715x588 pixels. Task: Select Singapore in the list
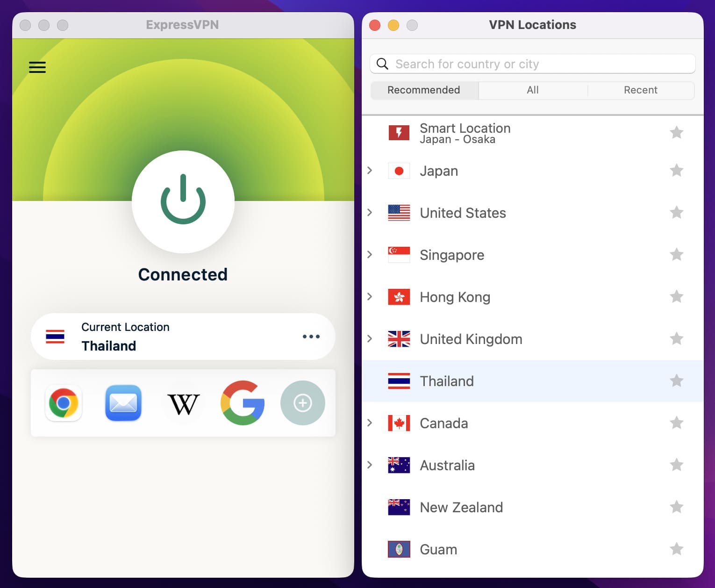[533, 255]
